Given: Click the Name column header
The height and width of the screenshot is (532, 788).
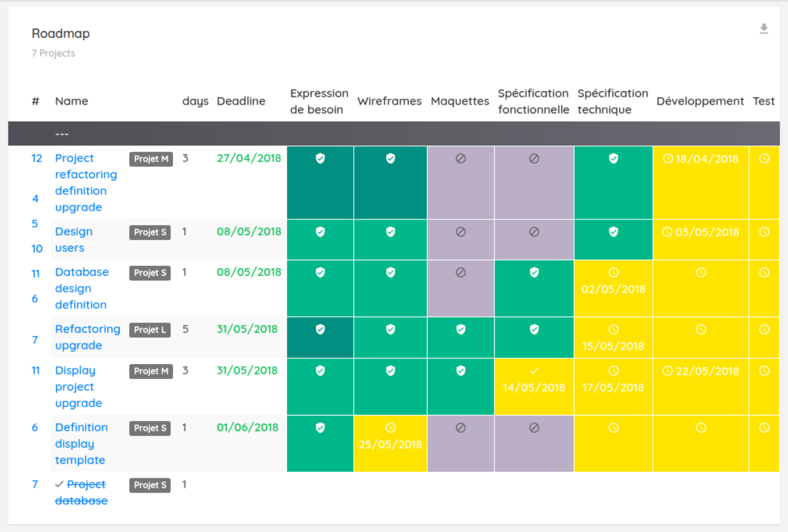Looking at the screenshot, I should [72, 101].
